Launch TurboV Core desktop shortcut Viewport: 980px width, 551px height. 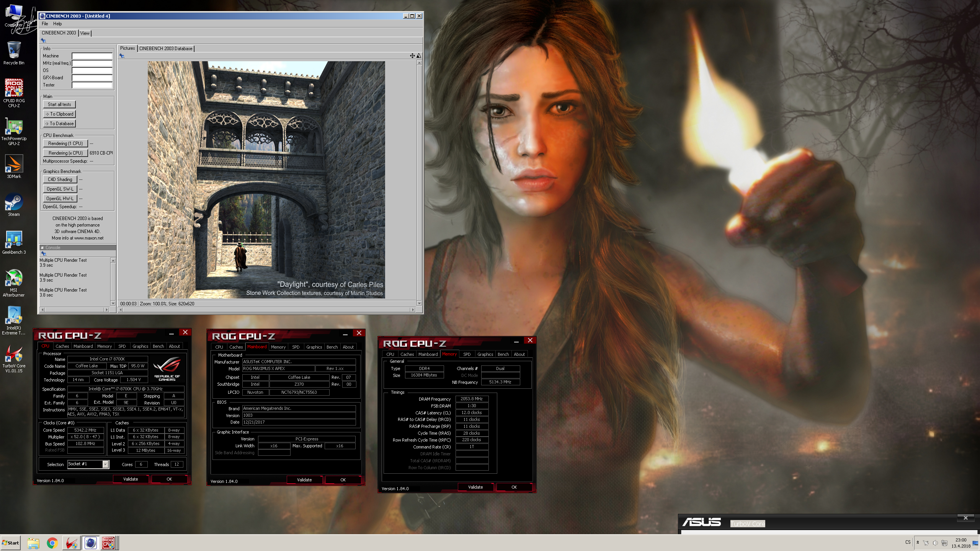click(x=14, y=359)
